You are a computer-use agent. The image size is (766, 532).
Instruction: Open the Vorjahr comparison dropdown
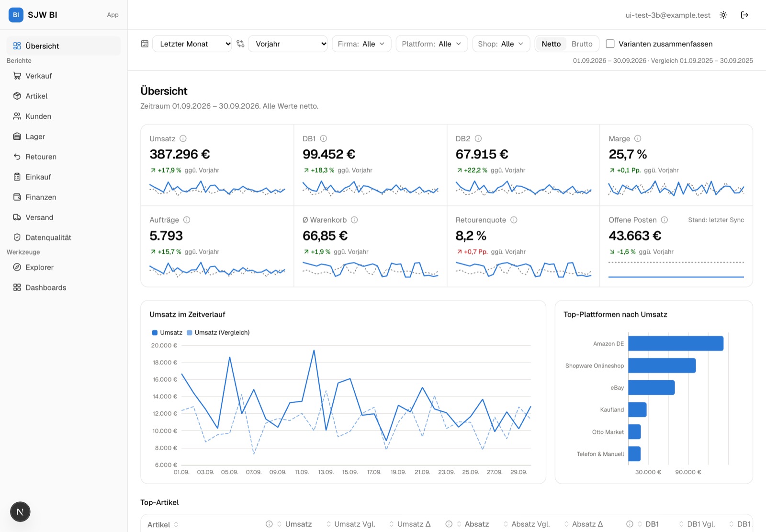tap(288, 44)
